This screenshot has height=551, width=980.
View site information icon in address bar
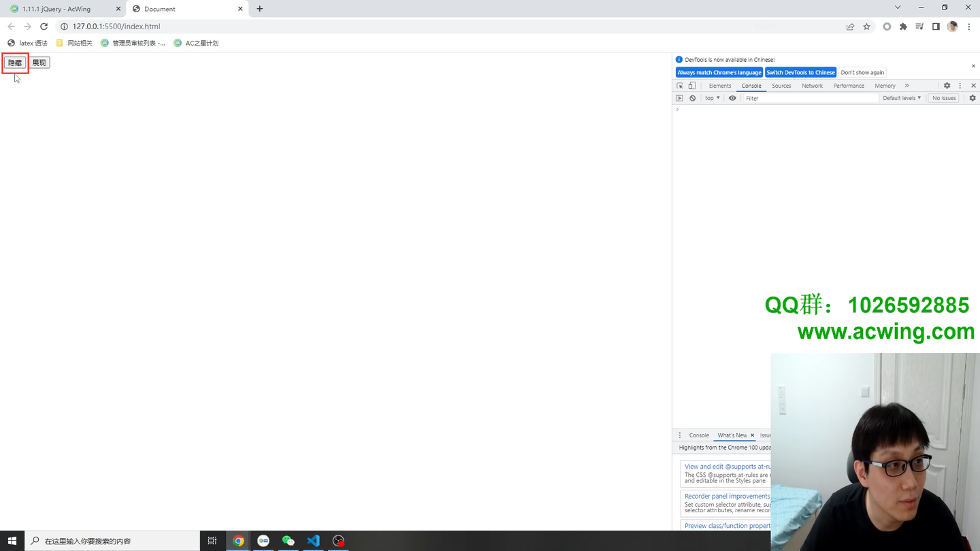coord(64,27)
